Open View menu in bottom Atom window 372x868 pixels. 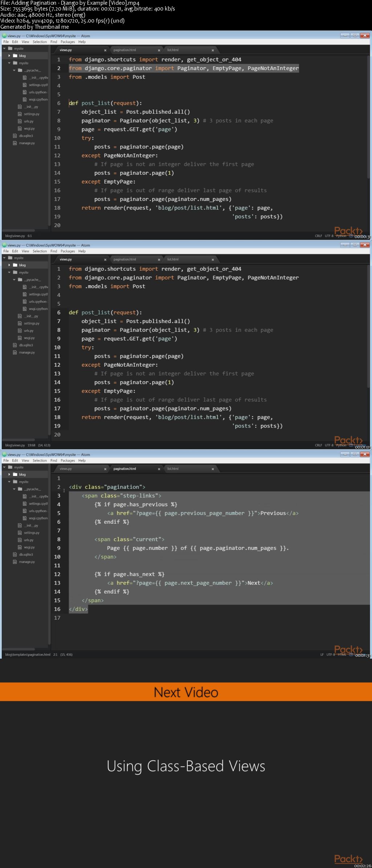[25, 461]
